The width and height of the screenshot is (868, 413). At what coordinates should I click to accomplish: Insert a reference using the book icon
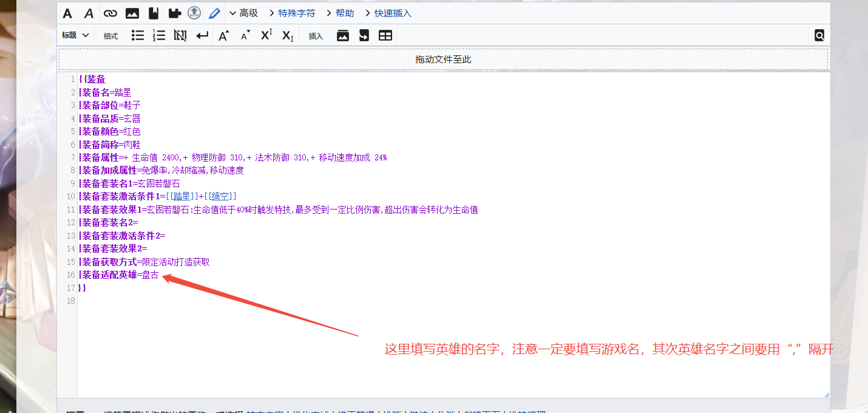pyautogui.click(x=153, y=13)
